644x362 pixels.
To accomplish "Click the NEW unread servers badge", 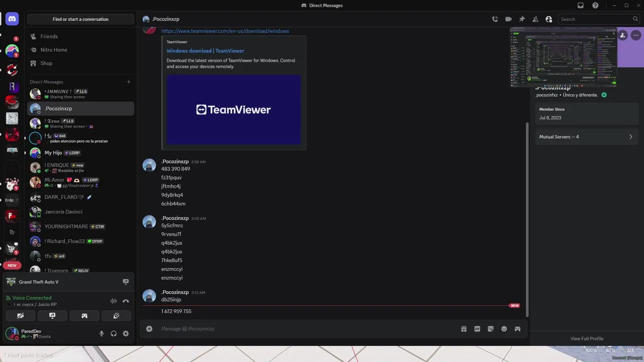I will tap(12, 265).
